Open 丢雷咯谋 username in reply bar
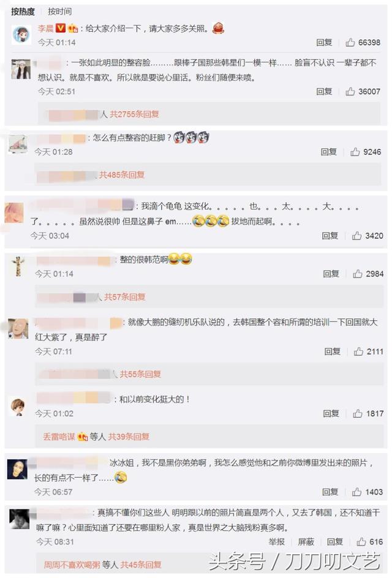The width and height of the screenshot is (392, 578). pos(59,437)
